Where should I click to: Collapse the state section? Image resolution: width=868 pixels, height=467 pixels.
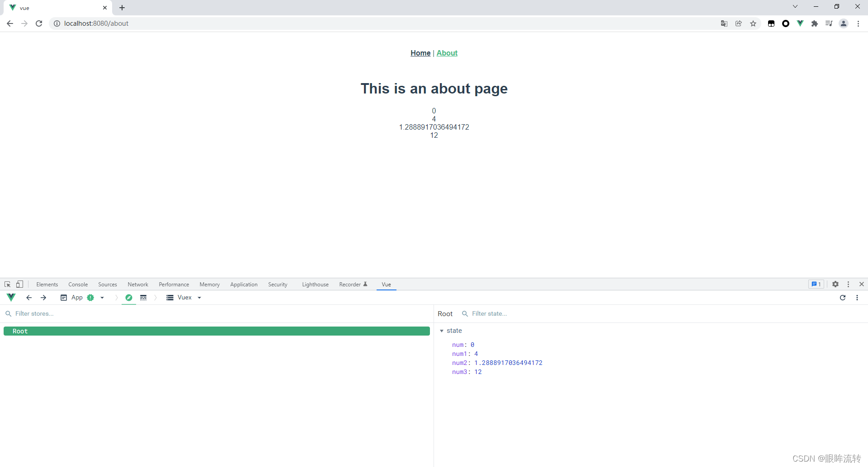[x=442, y=331]
